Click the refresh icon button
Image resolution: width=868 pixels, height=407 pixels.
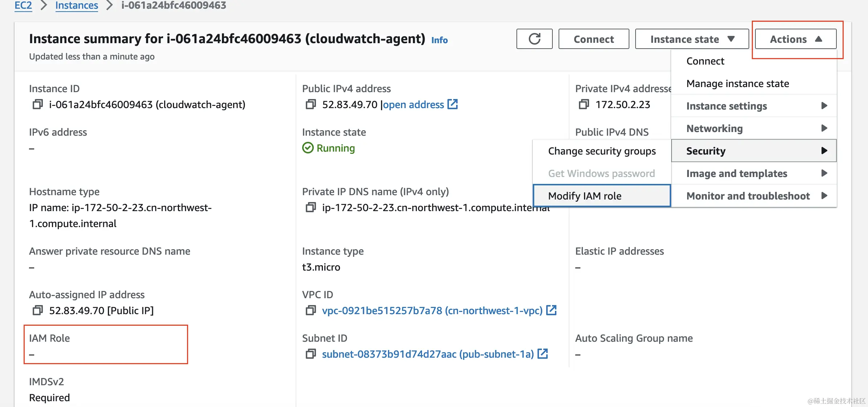point(534,39)
